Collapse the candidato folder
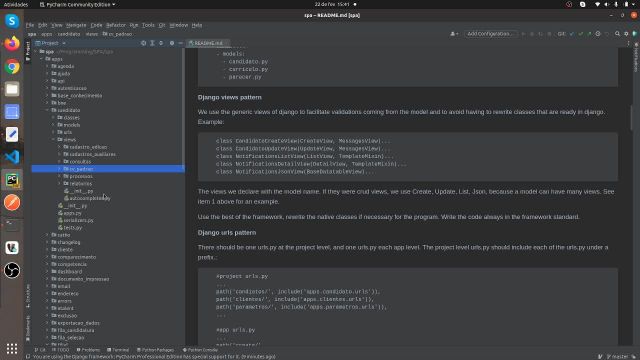 [x=47, y=110]
